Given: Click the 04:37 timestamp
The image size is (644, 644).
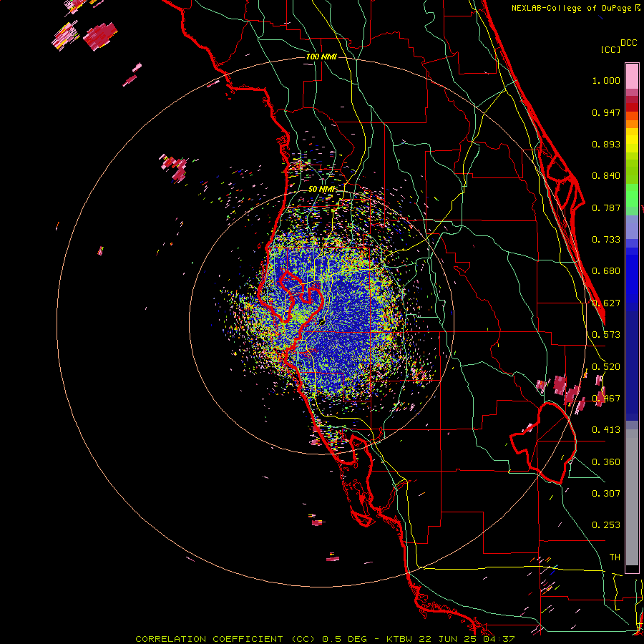Looking at the screenshot, I should 498,639.
